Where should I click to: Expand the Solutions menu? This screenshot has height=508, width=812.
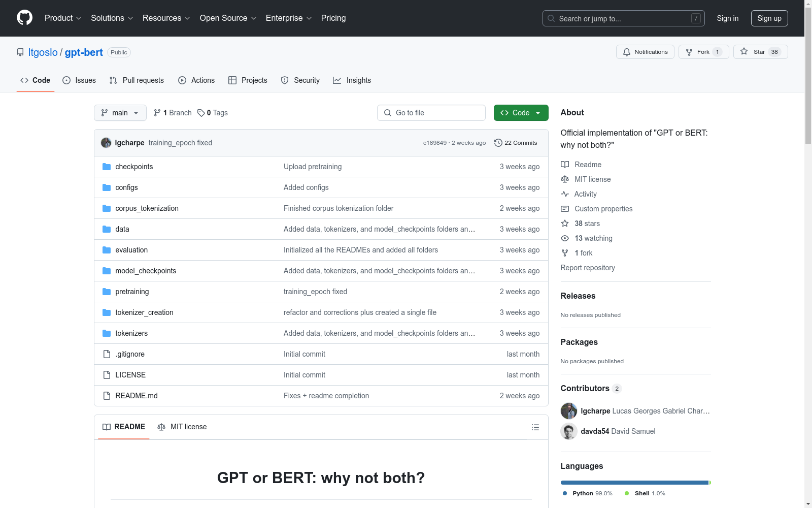112,18
